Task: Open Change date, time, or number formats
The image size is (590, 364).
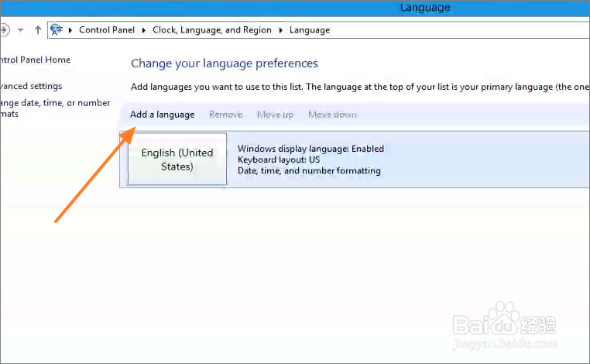Action: pyautogui.click(x=55, y=108)
